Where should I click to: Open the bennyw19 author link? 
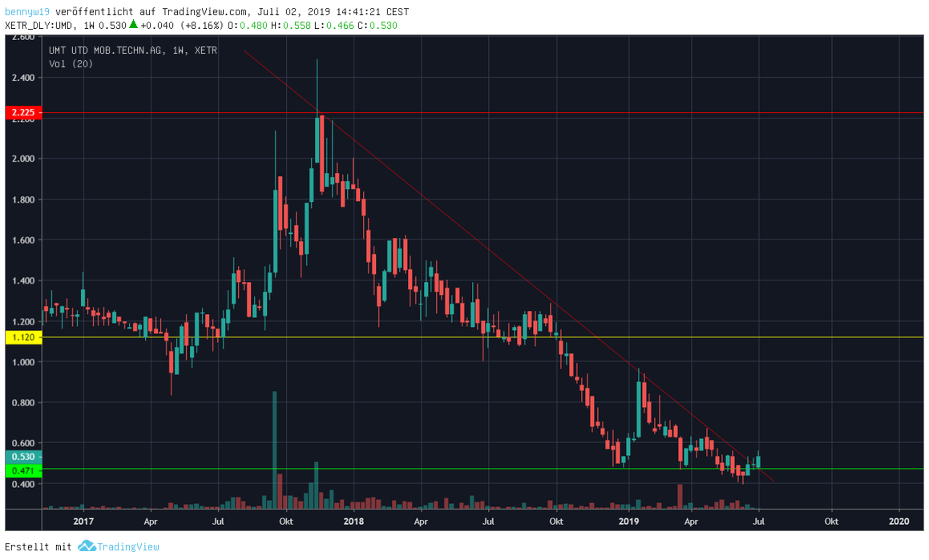coord(27,12)
